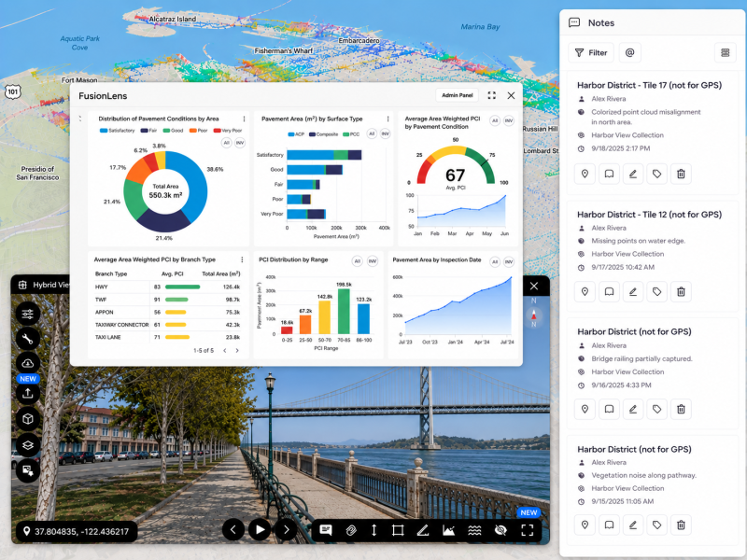Viewport: 747px width, 560px height.
Task: Open the Admin Panel
Action: pyautogui.click(x=457, y=95)
